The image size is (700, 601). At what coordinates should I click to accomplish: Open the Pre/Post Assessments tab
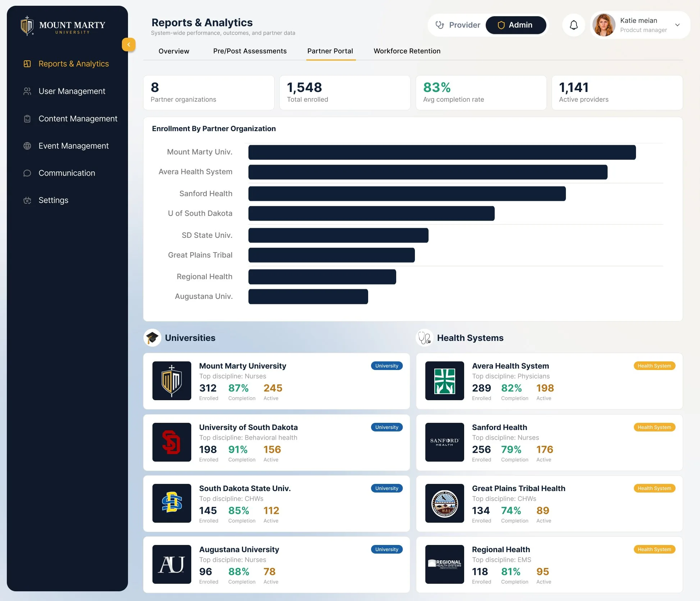[250, 51]
